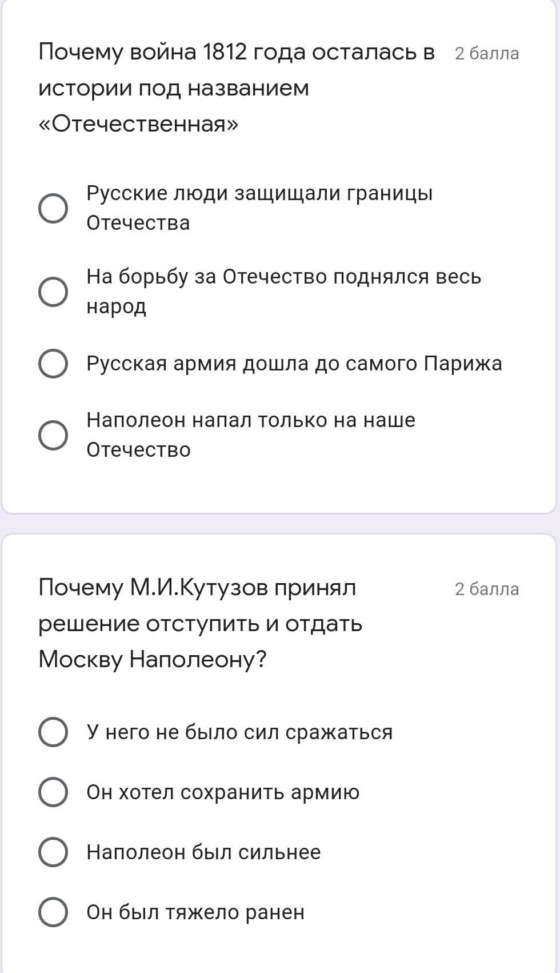Click '2 балла' label of the Кутузов question

pyautogui.click(x=487, y=589)
